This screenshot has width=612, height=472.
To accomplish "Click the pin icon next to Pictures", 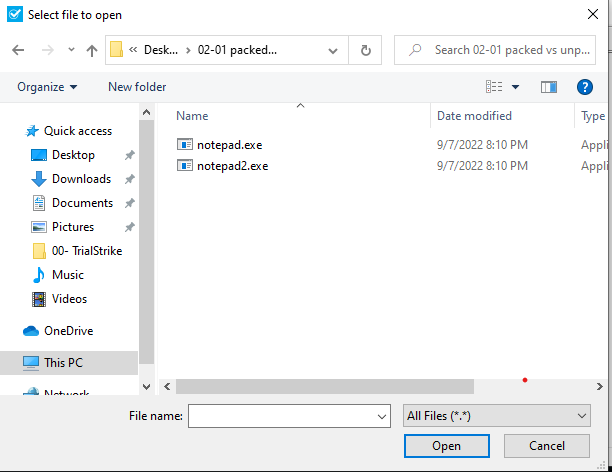I will 130,227.
